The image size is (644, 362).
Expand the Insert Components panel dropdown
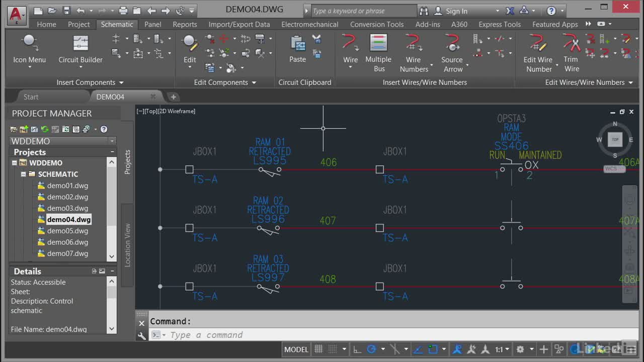[x=121, y=82]
